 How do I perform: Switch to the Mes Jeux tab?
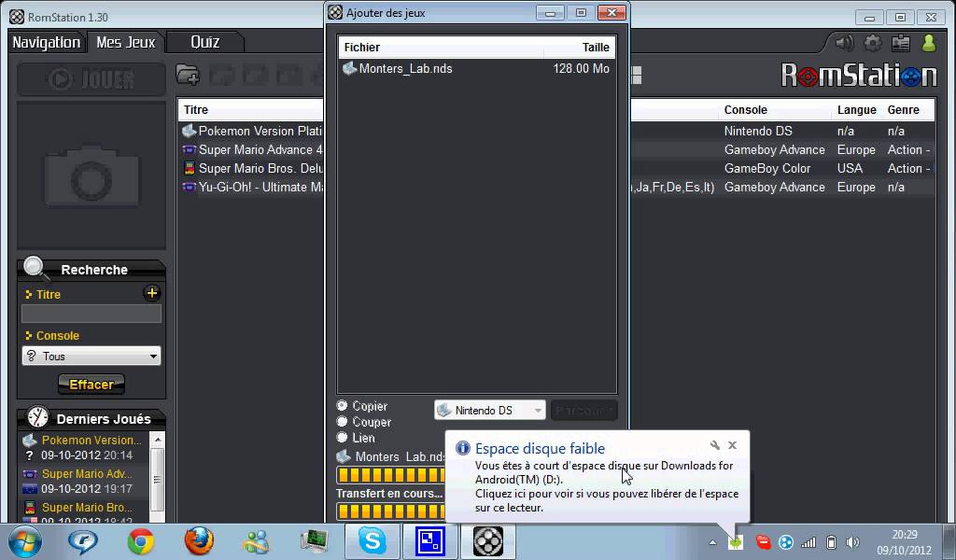(126, 42)
